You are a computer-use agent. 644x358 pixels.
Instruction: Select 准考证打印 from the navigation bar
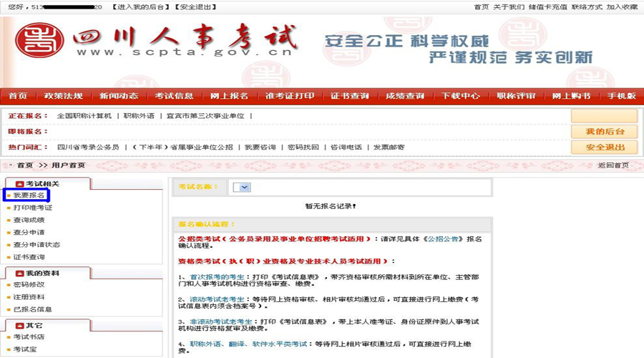pyautogui.click(x=289, y=96)
